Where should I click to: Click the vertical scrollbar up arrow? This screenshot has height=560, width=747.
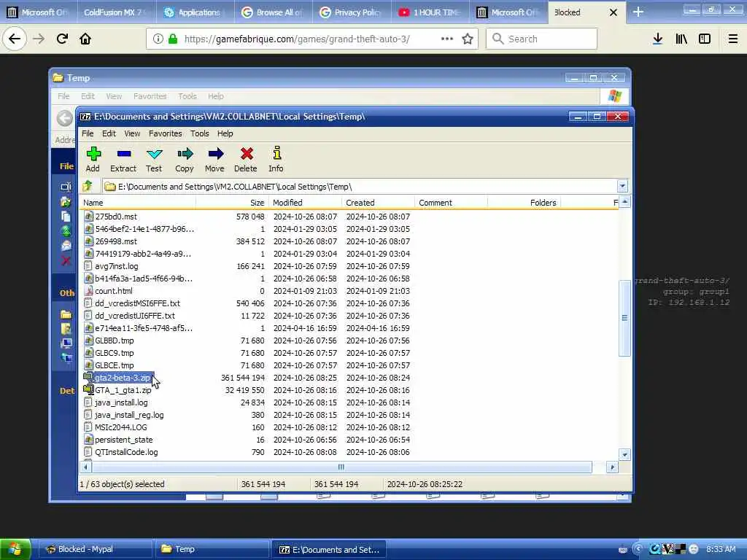[624, 203]
